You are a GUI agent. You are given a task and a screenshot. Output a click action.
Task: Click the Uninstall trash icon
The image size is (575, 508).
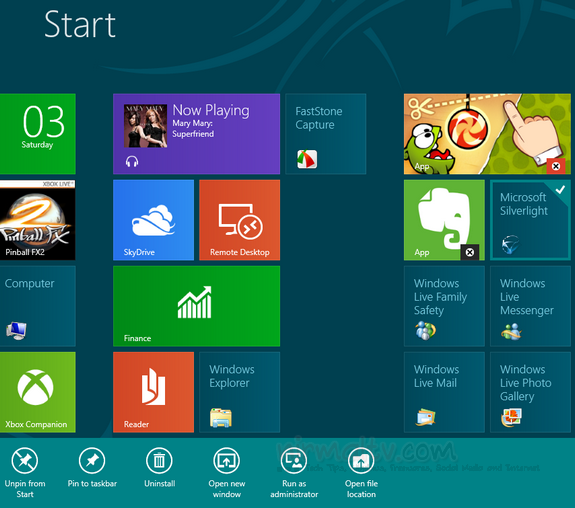tap(159, 460)
